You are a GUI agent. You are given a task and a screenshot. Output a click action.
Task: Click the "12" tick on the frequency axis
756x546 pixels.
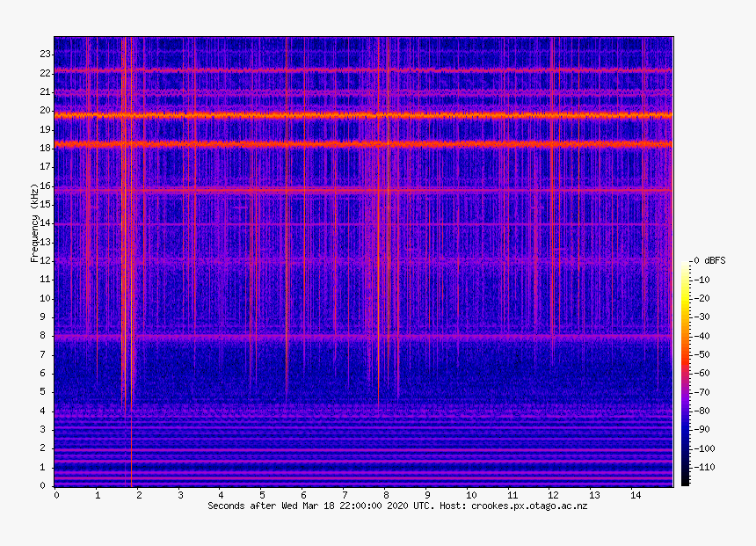pyautogui.click(x=46, y=260)
